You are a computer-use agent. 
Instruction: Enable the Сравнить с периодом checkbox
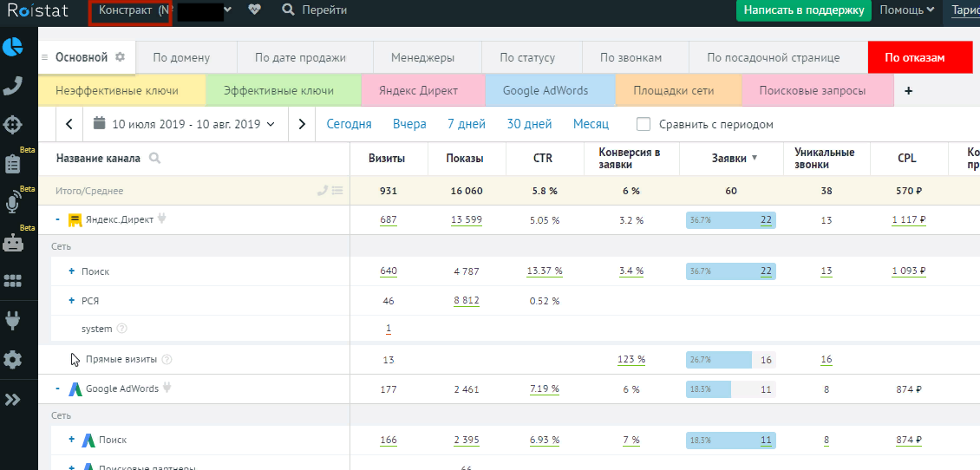pos(644,124)
